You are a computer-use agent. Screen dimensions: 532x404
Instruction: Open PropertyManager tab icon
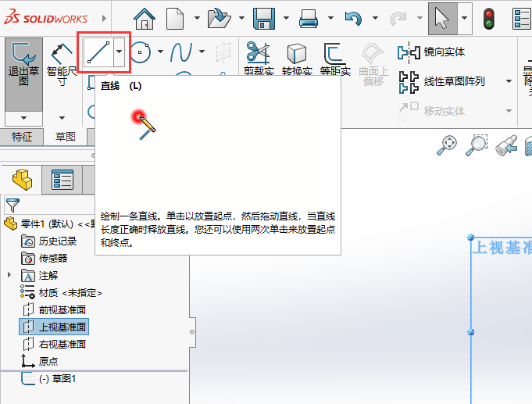tap(62, 180)
